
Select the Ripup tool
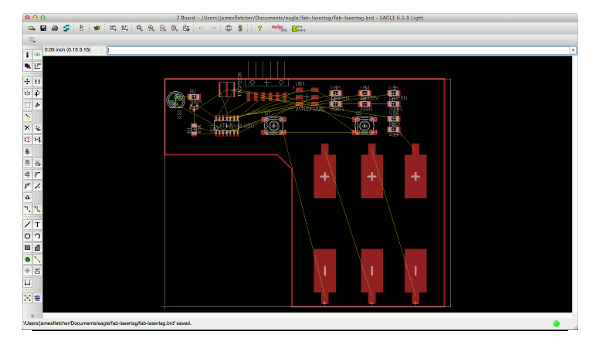click(37, 209)
